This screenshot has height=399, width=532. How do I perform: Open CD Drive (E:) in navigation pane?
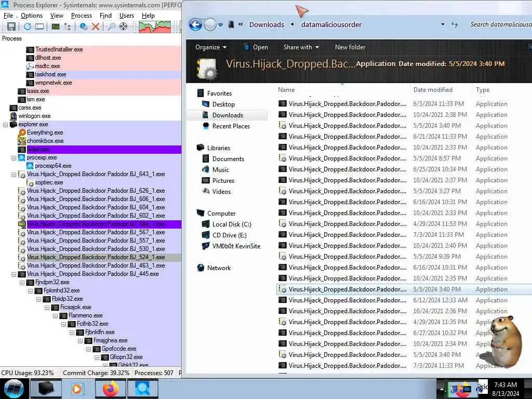click(x=229, y=235)
